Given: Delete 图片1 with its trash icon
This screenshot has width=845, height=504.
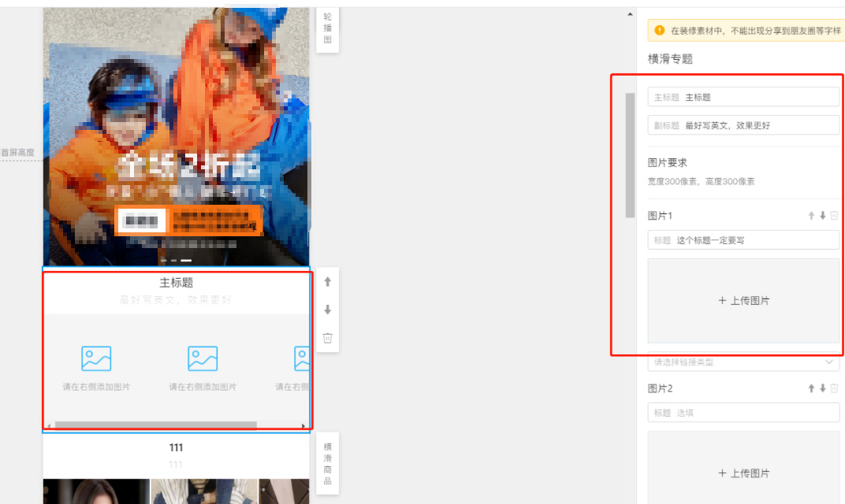Looking at the screenshot, I should click(x=832, y=215).
